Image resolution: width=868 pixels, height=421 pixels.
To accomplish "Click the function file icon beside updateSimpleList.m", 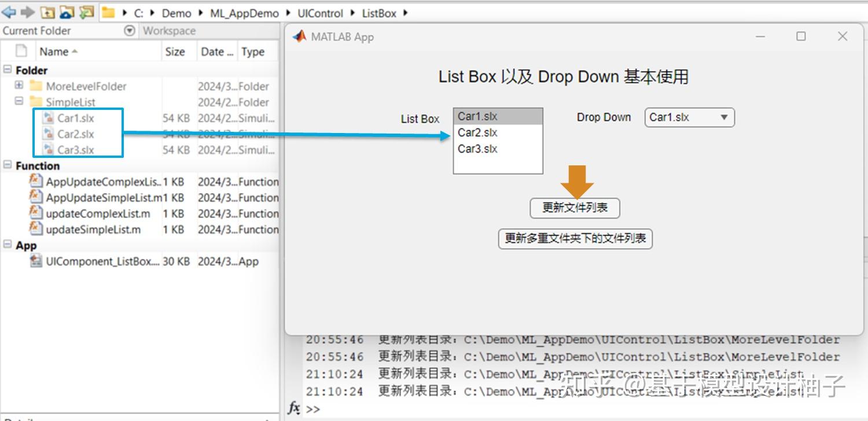I will tap(35, 230).
